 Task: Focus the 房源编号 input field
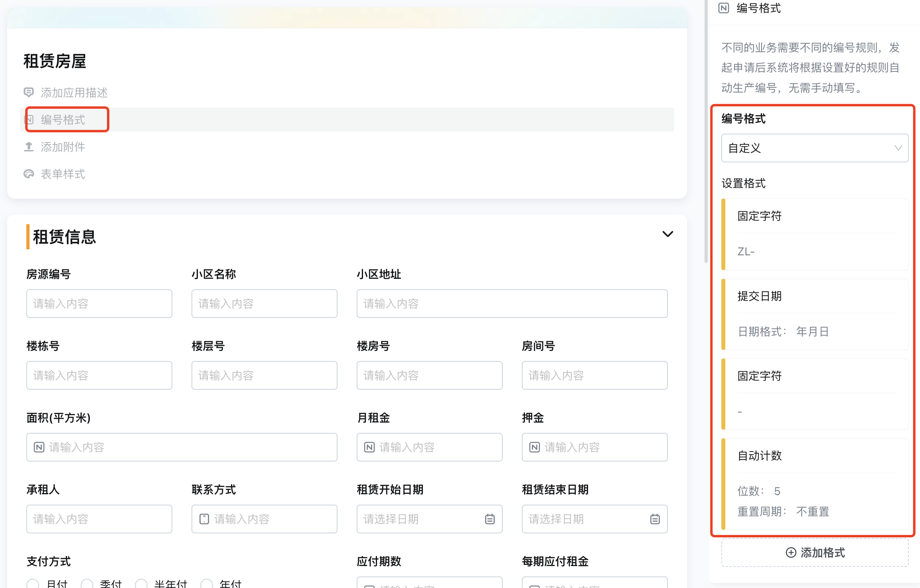[99, 304]
